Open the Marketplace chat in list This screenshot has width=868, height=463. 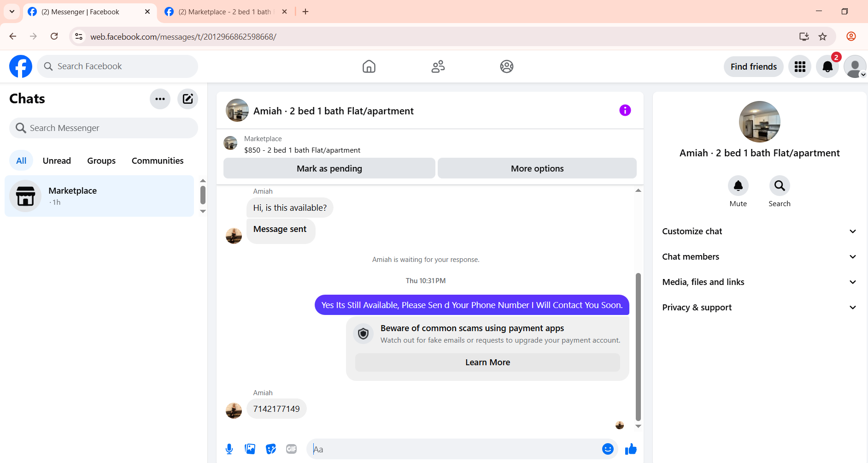(x=99, y=196)
